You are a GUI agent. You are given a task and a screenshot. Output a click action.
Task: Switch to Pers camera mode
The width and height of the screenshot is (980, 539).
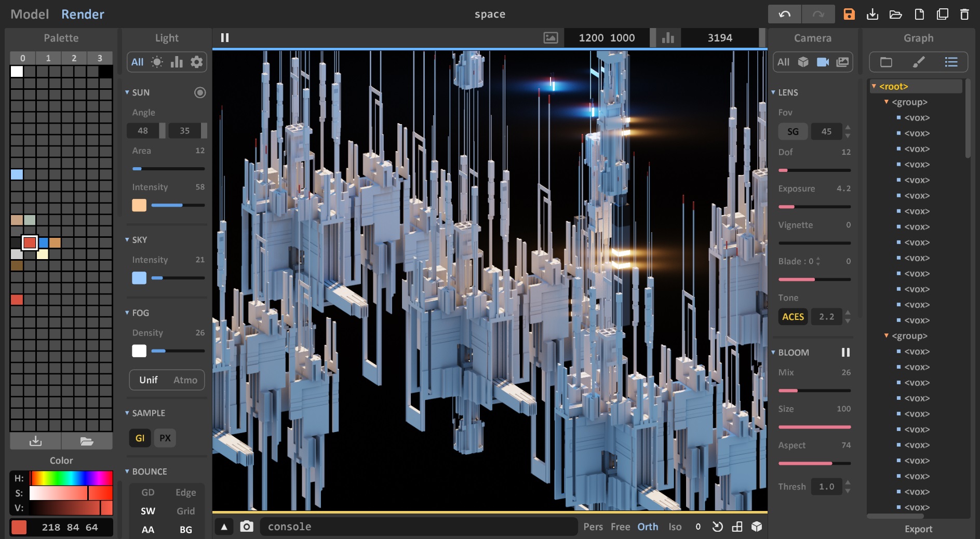point(593,527)
